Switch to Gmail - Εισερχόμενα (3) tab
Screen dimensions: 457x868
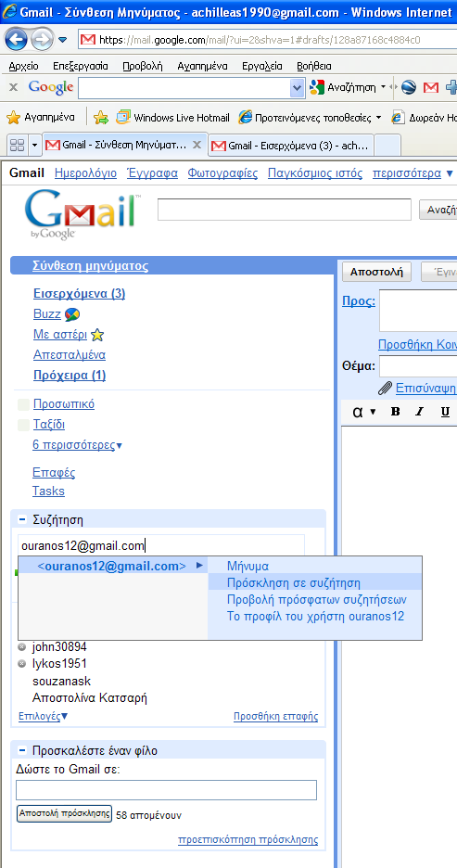291,146
